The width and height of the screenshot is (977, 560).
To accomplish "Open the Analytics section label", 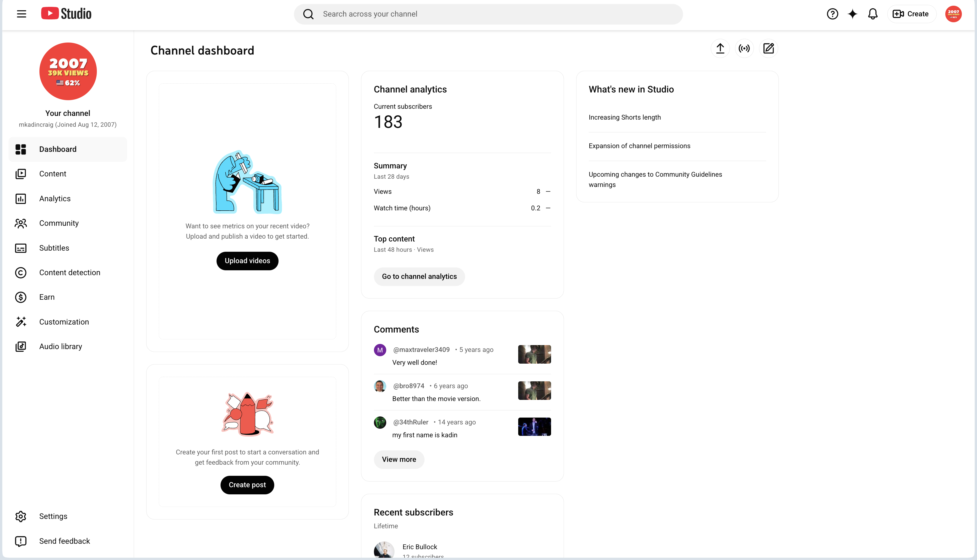I will point(55,198).
